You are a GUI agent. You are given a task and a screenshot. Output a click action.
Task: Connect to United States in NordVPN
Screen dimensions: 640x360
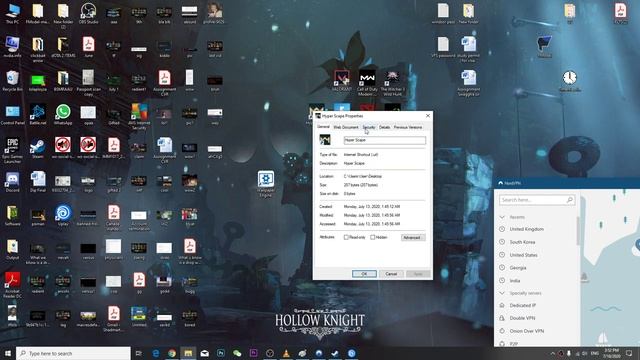pyautogui.click(x=523, y=255)
